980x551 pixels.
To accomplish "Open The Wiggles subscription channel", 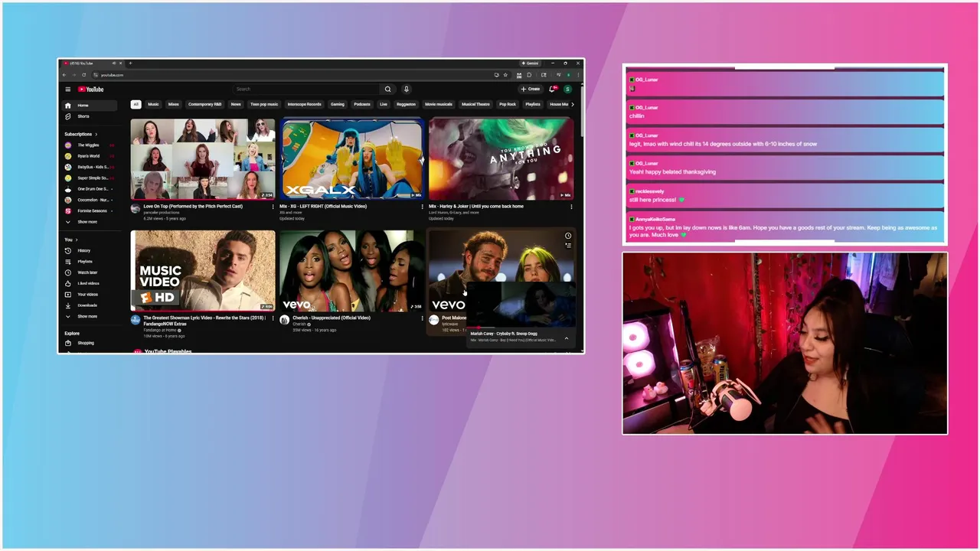I will (x=88, y=145).
